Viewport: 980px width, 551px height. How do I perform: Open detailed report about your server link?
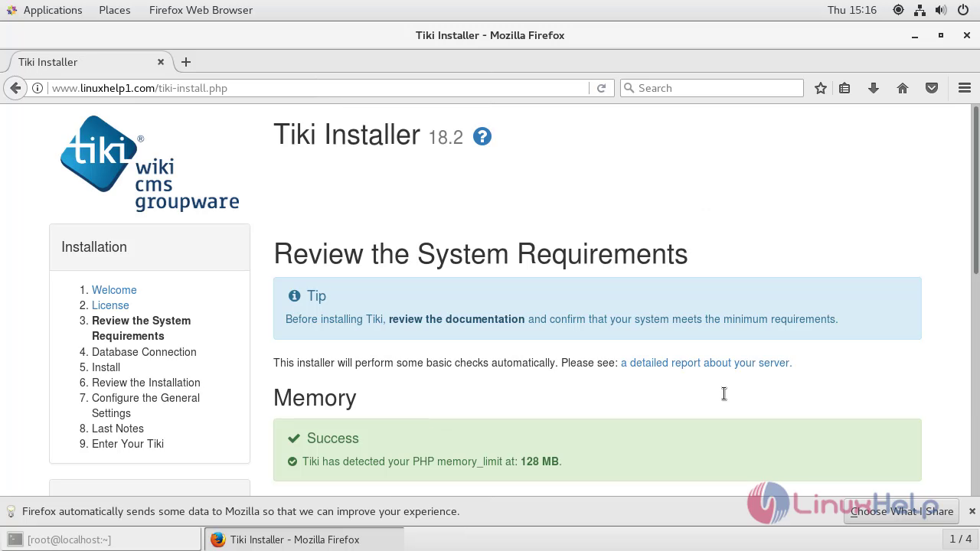click(x=706, y=363)
